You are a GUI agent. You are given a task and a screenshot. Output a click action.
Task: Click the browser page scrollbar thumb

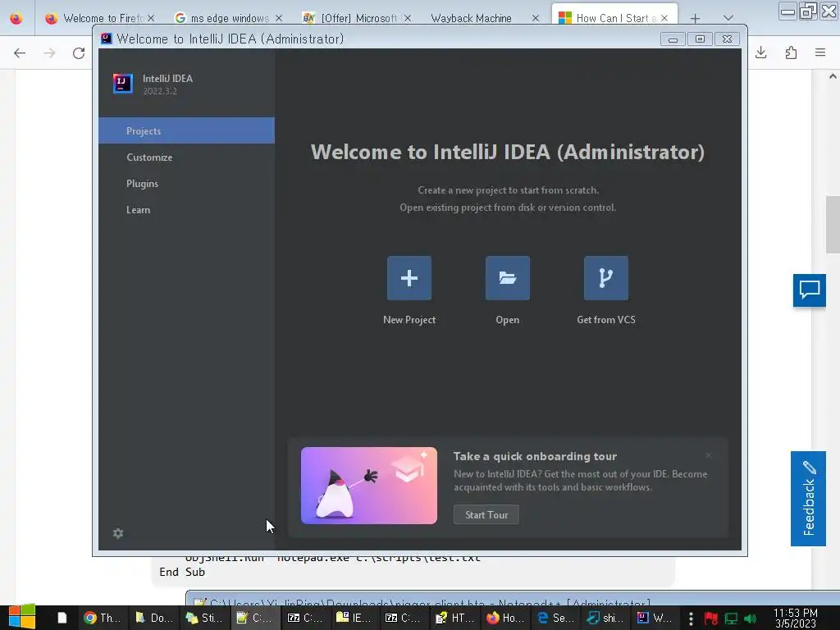833,225
